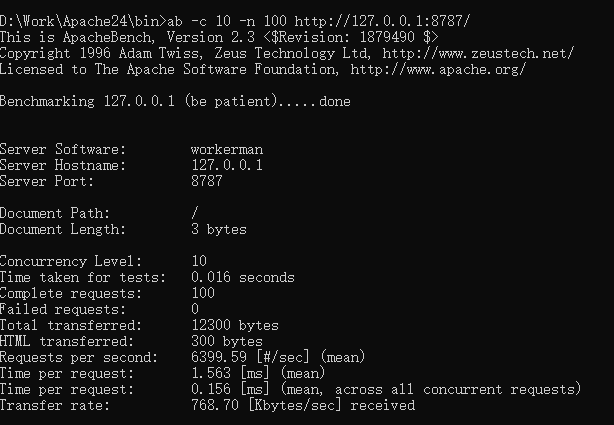Image resolution: width=614 pixels, height=425 pixels.
Task: Click the Document Length 3 bytes value
Action: point(219,229)
